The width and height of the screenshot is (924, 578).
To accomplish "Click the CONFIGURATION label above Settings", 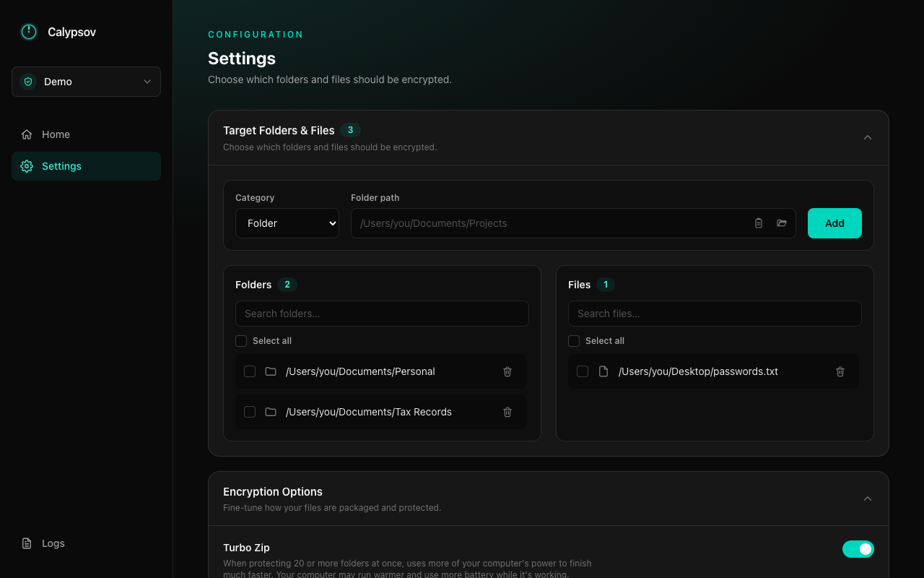I will 256,35.
